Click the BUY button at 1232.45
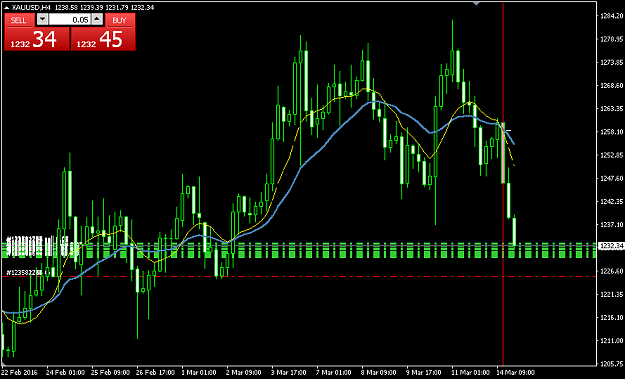The image size is (625, 379). (x=103, y=39)
